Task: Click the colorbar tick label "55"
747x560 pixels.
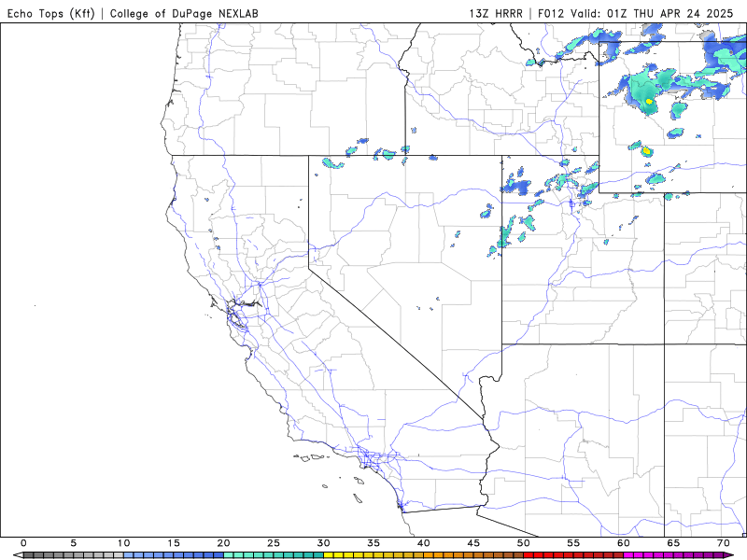Action: pyautogui.click(x=573, y=543)
